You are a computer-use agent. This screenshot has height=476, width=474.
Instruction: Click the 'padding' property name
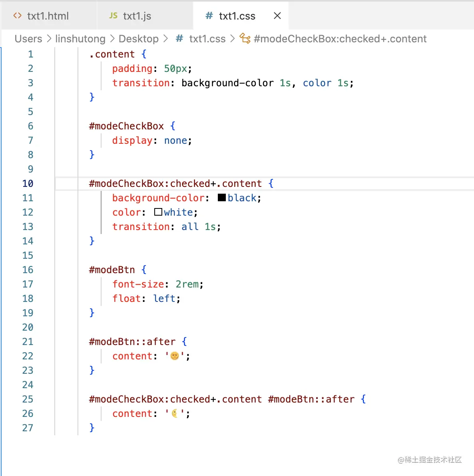pos(132,69)
